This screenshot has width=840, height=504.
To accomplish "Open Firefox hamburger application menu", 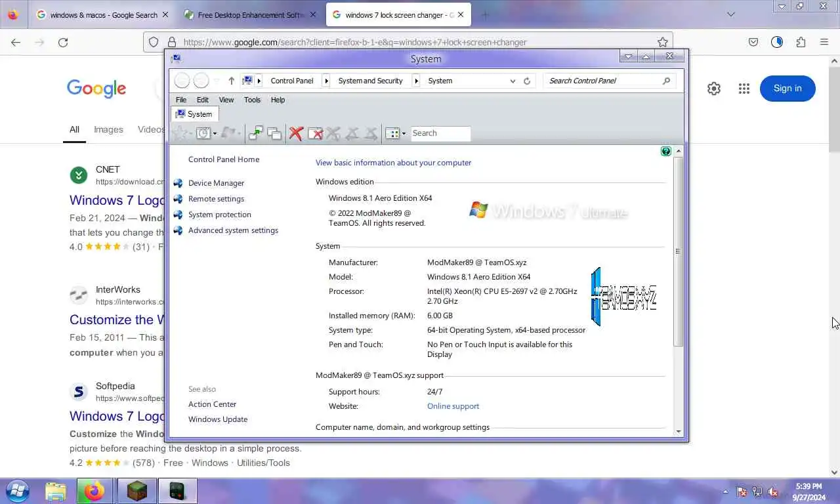I will (x=824, y=42).
